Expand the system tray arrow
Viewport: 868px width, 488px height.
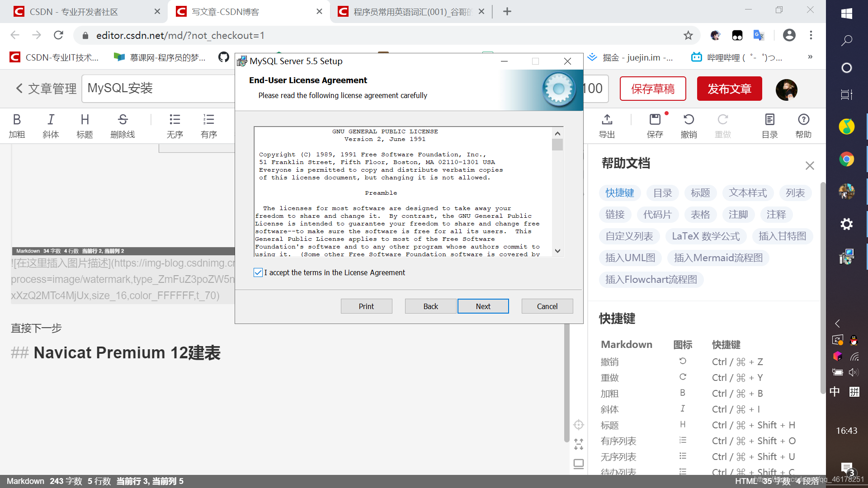(x=837, y=324)
